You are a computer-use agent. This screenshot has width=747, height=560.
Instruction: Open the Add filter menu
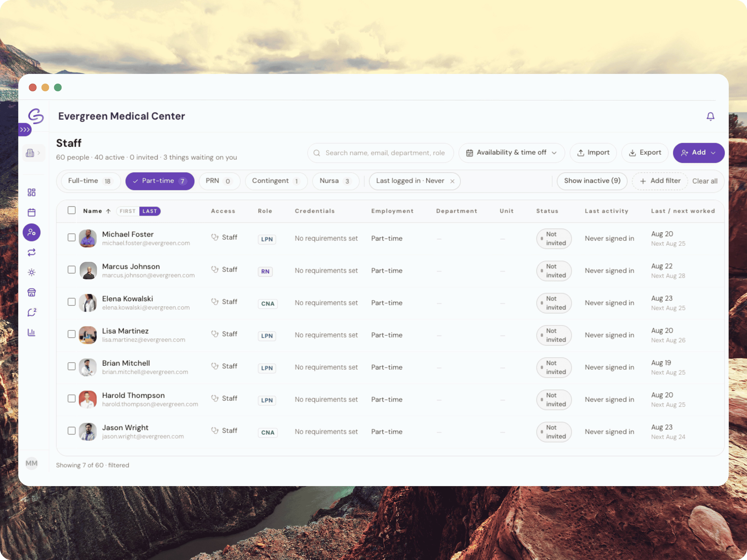pyautogui.click(x=660, y=181)
